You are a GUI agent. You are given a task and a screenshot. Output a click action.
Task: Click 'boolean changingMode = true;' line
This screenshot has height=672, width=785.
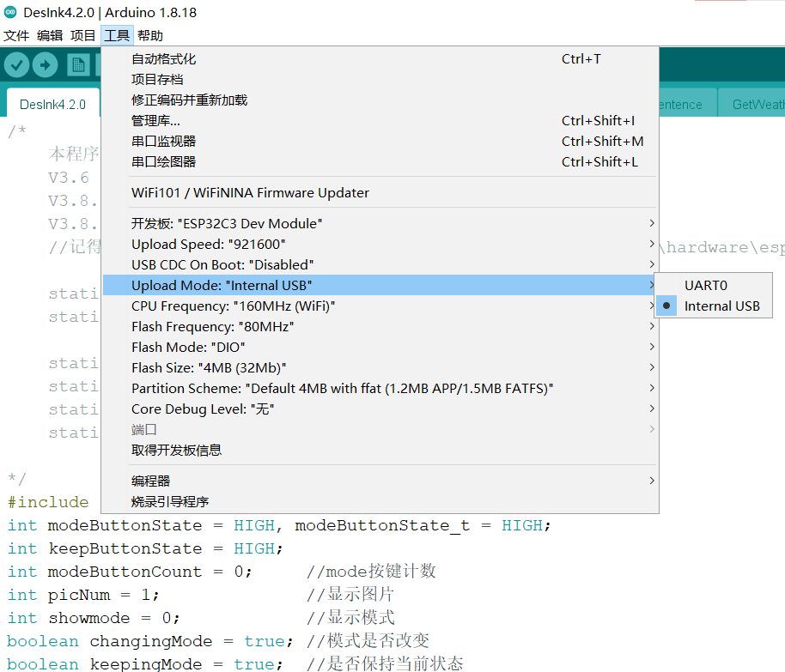pos(150,641)
